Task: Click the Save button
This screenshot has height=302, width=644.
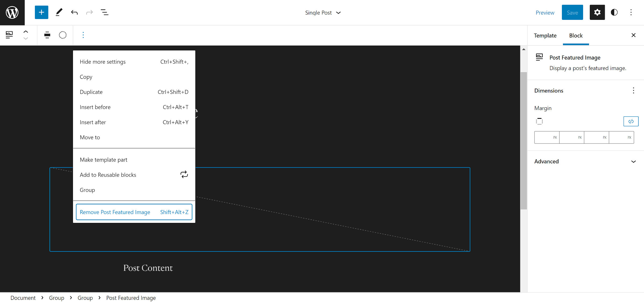Action: (x=572, y=12)
